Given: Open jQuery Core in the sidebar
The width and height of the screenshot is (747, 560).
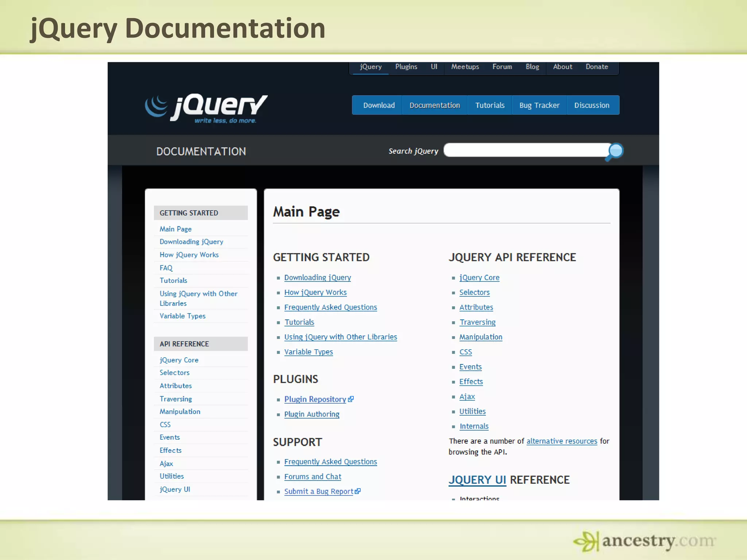Looking at the screenshot, I should coord(179,360).
